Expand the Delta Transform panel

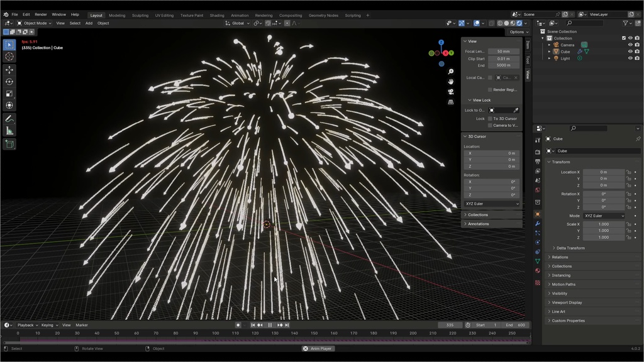point(570,248)
